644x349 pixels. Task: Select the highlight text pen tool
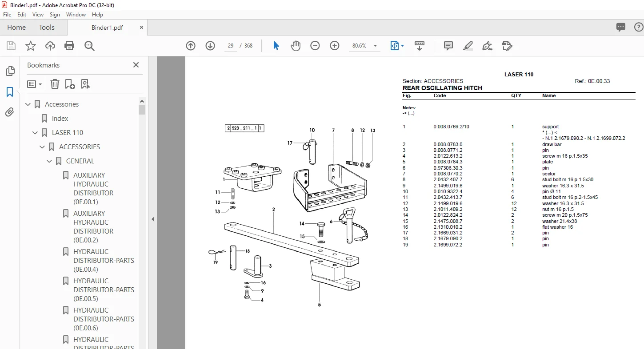click(x=468, y=46)
